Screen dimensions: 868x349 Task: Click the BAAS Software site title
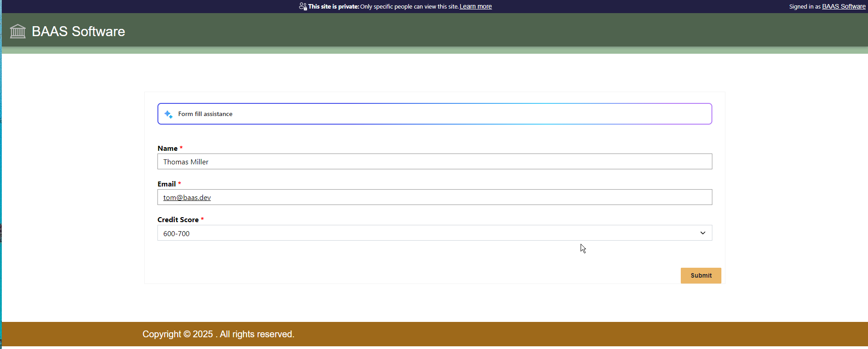[78, 32]
